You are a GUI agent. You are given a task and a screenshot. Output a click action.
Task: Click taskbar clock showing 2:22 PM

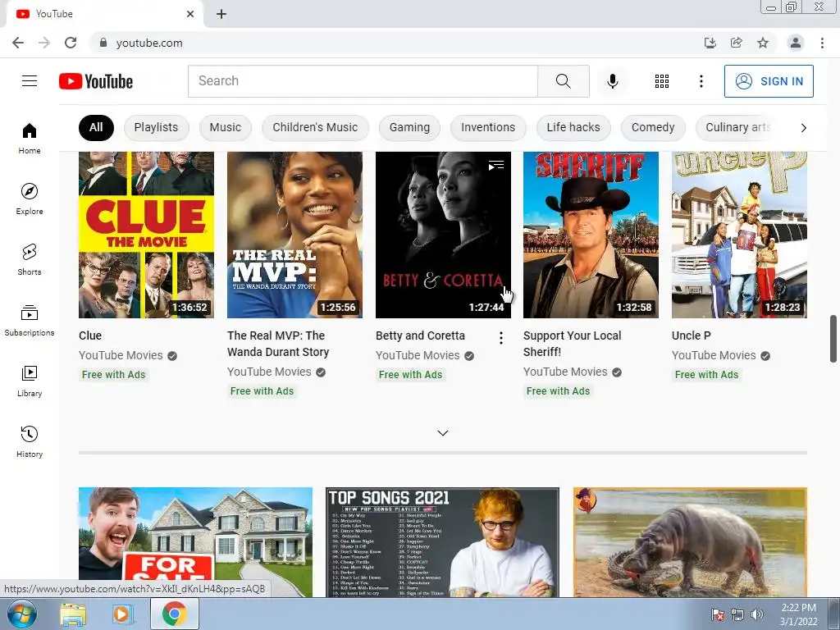pos(798,614)
